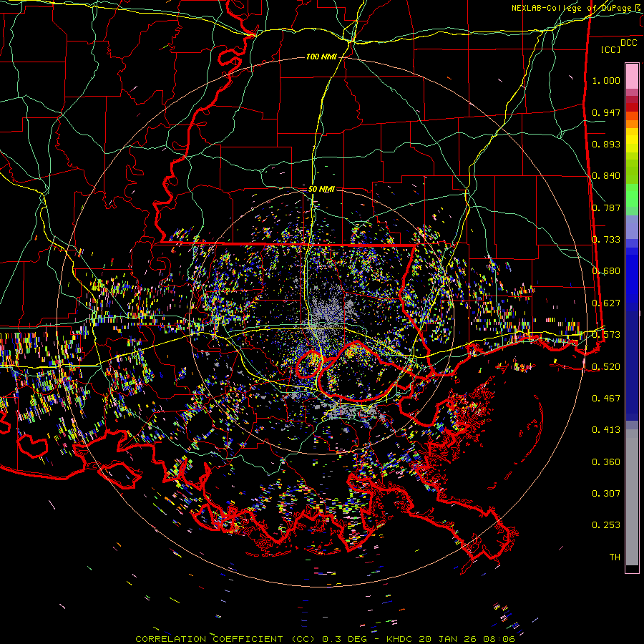Viewport: 644px width, 644px height.
Task: Click the 08:06 timestamp
Action: click(499, 639)
